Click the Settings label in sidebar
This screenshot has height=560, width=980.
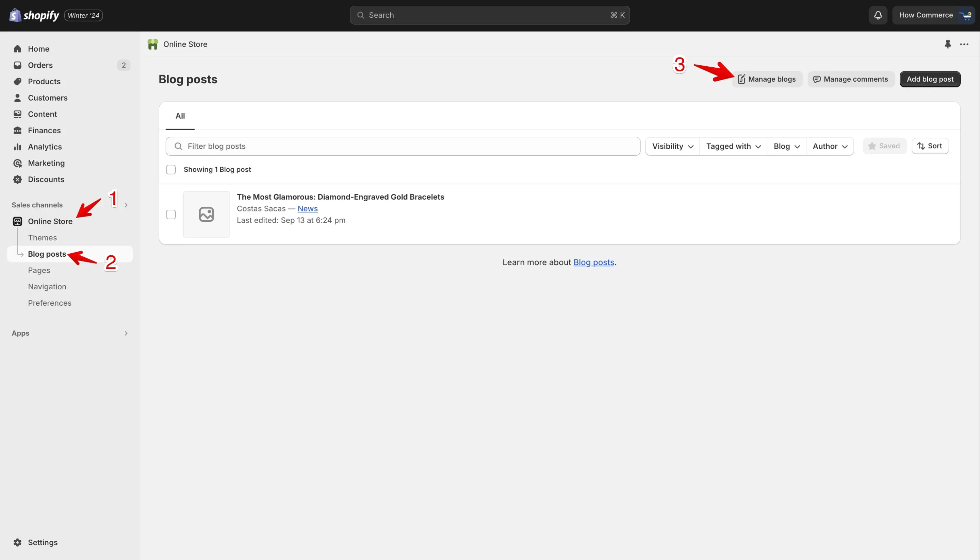click(x=43, y=542)
